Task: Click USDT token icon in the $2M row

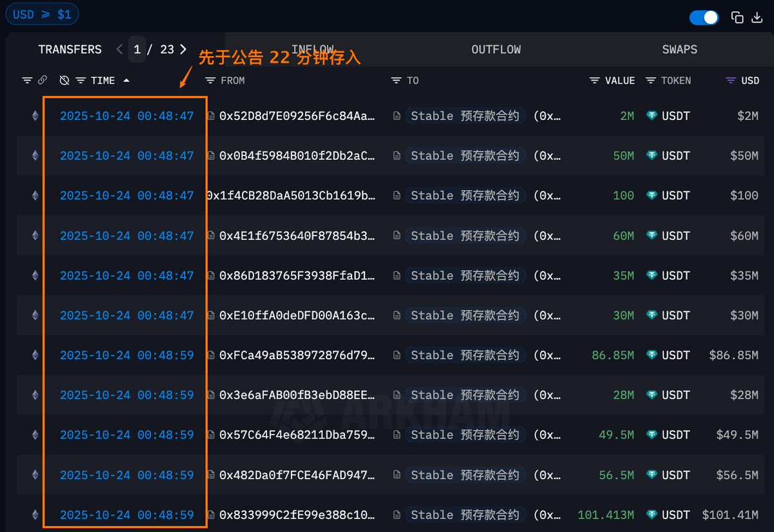Action: point(652,116)
